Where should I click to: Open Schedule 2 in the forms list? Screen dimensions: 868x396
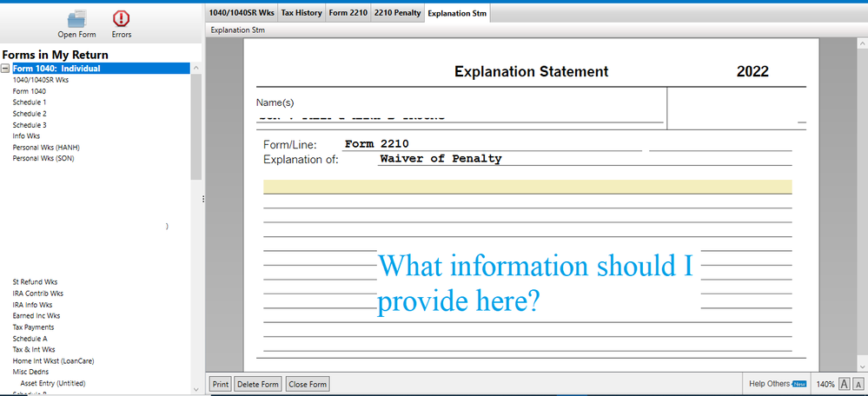tap(30, 114)
